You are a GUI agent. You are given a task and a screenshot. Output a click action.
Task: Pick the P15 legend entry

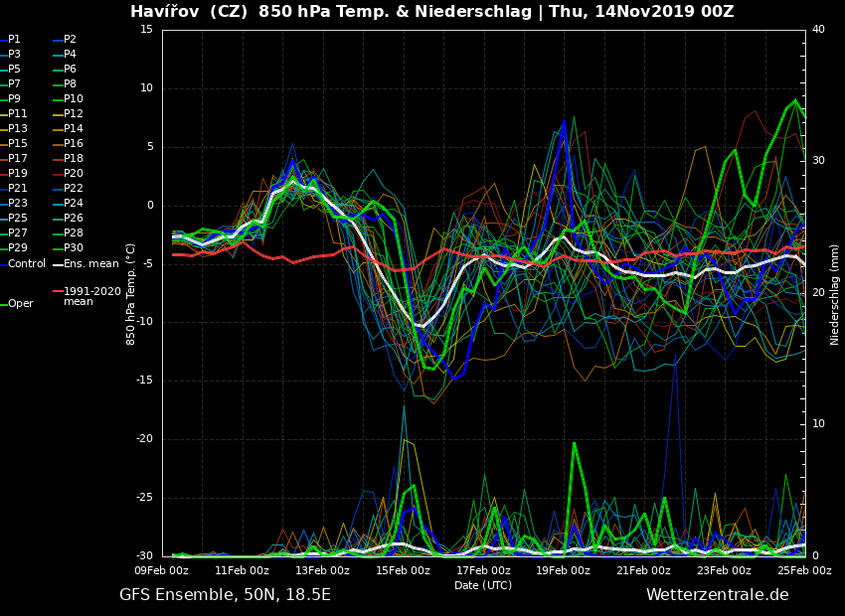pos(18,144)
